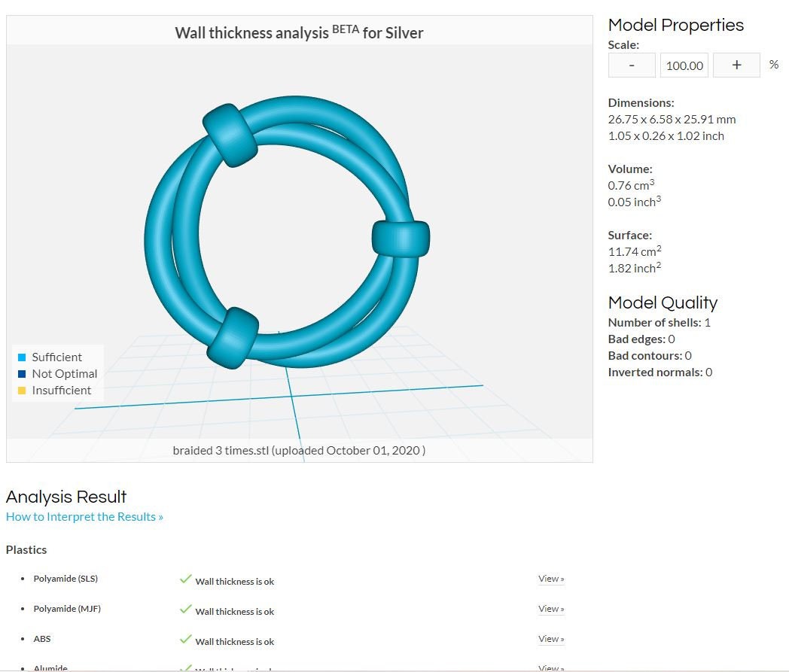Click the Sufficient light blue legend swatch
The width and height of the screenshot is (789, 672).
click(x=22, y=357)
